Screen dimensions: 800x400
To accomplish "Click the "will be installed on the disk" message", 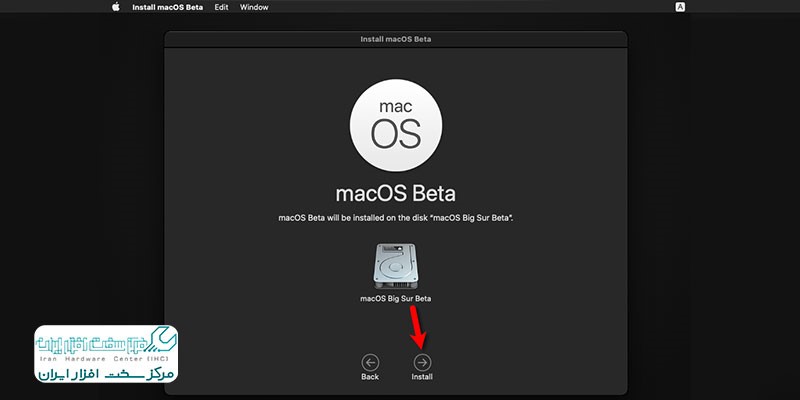I will click(395, 218).
